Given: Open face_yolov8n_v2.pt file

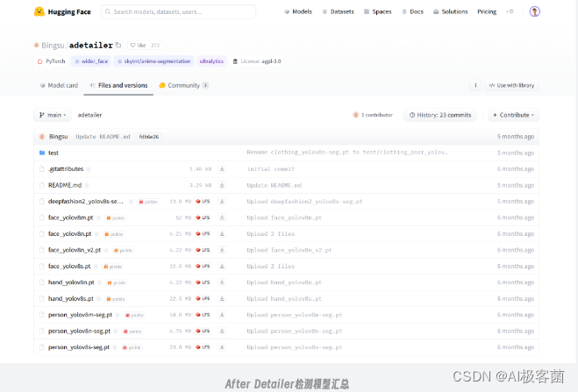Looking at the screenshot, I should point(75,250).
